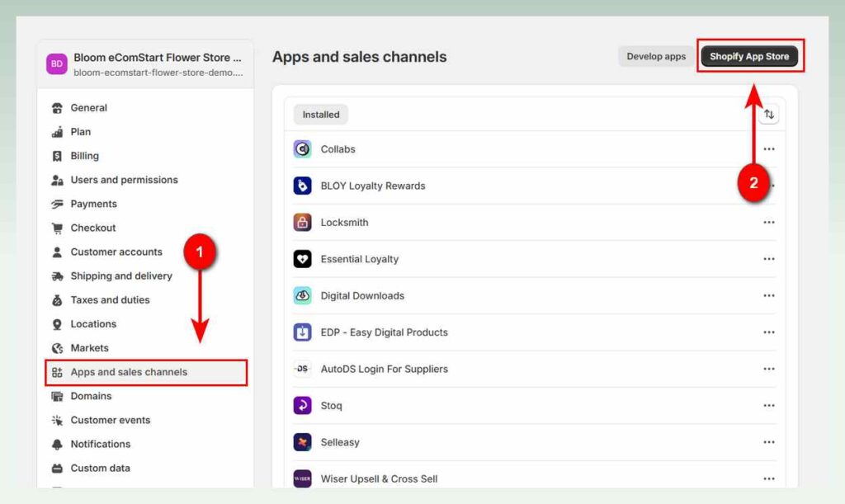Open more options for Wiser Upsell & Cross Sell

point(768,478)
